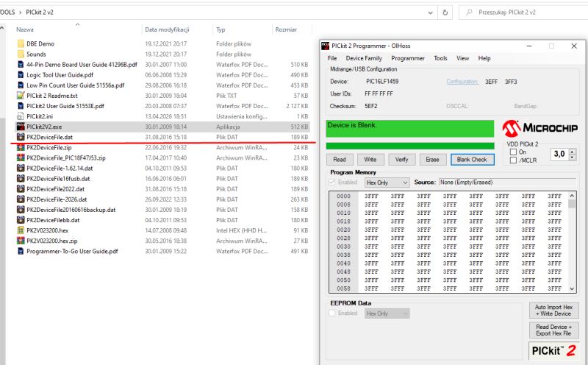The height and width of the screenshot is (365, 588).
Task: Open the Configuration link
Action: (462, 82)
